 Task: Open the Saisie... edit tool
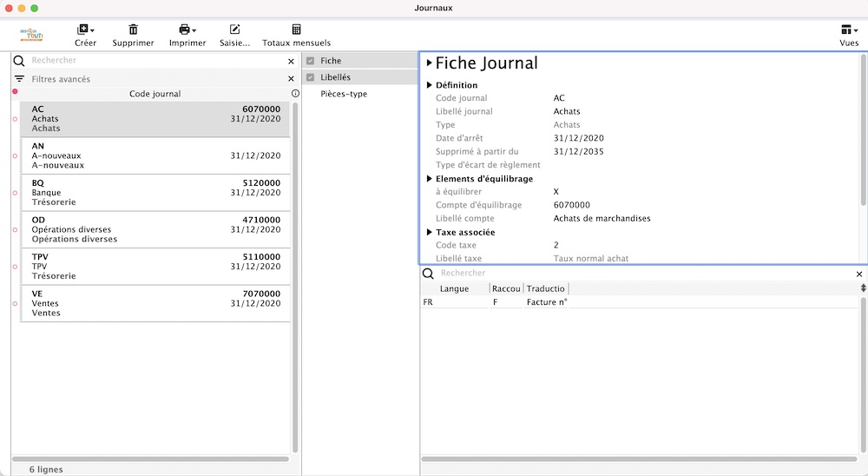pos(234,30)
